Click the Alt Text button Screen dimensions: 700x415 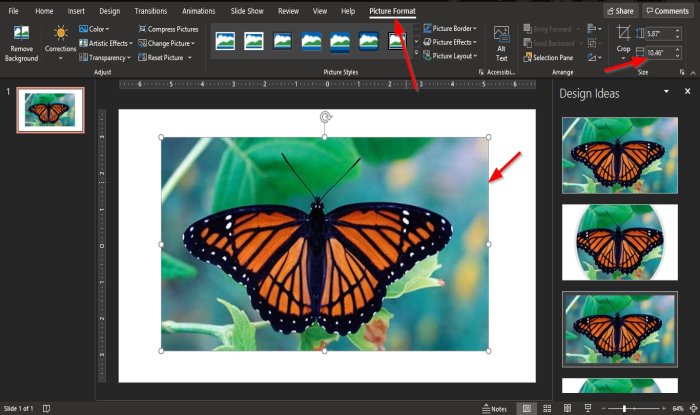point(501,45)
